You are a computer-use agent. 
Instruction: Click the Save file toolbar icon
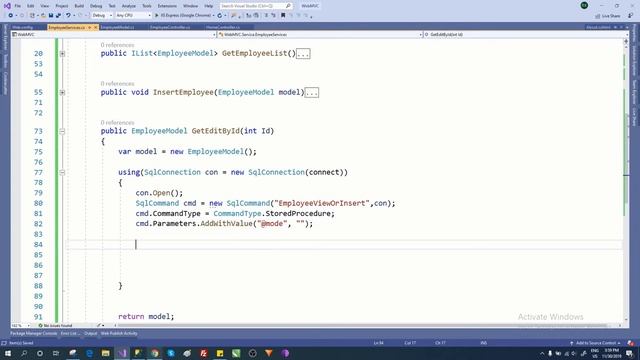51,16
